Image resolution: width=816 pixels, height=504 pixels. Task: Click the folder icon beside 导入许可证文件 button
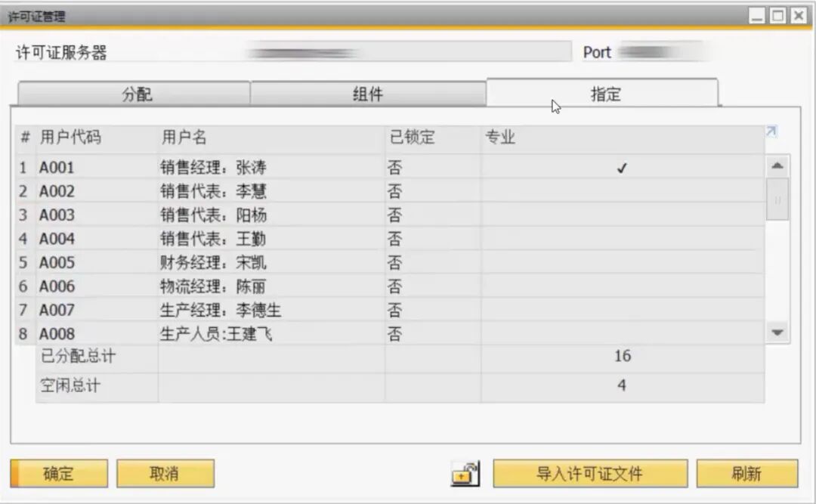466,474
